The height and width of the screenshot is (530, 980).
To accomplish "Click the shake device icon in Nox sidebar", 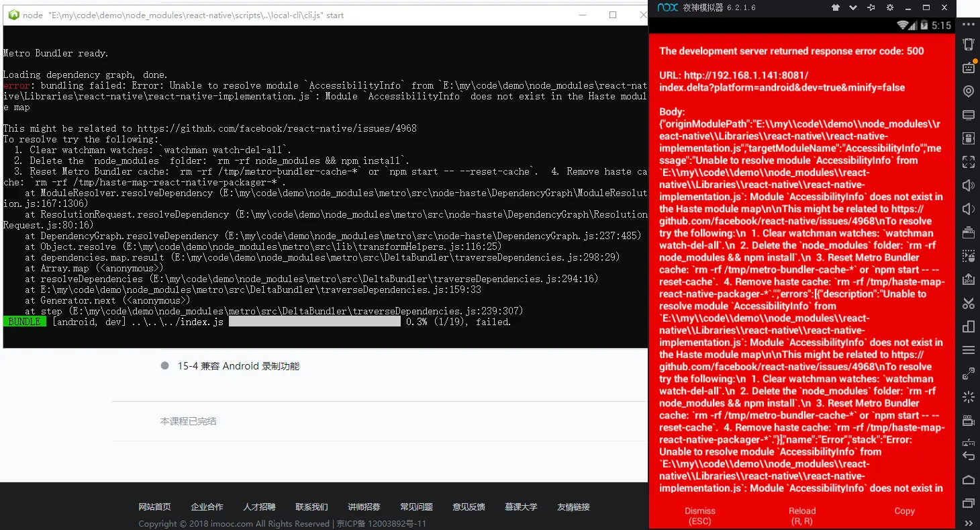I will pos(969,44).
